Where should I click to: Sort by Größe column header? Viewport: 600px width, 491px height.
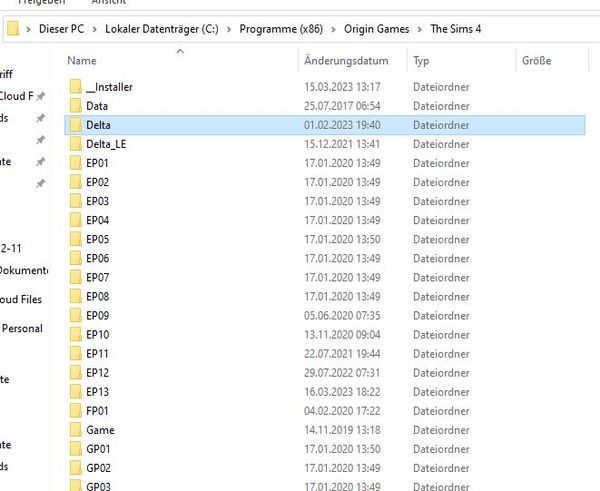coord(536,60)
